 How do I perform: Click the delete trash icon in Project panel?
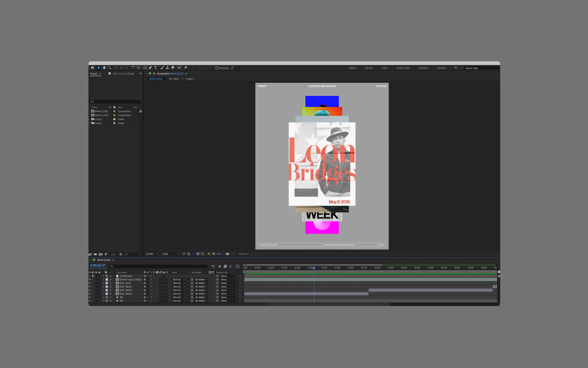tap(120, 254)
